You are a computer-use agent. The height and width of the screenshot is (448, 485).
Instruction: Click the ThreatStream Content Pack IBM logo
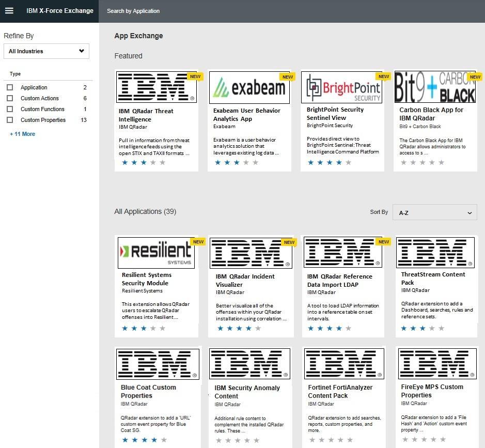435,253
